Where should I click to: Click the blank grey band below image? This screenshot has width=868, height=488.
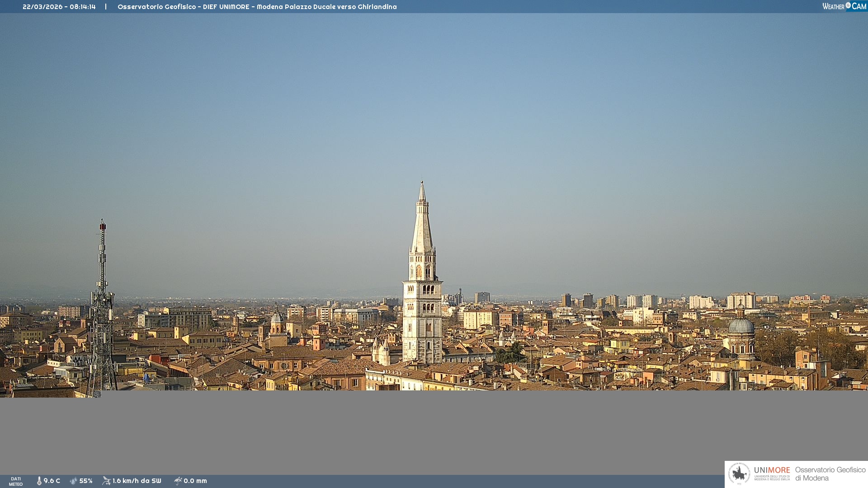pos(434,432)
